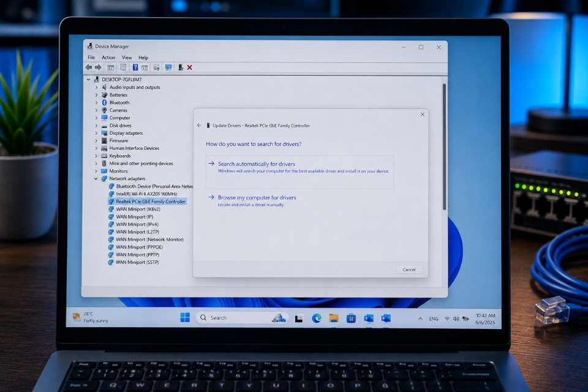This screenshot has height=392, width=588.
Task: Click the Device Manager vertical scrollbar
Action: pyautogui.click(x=444, y=146)
